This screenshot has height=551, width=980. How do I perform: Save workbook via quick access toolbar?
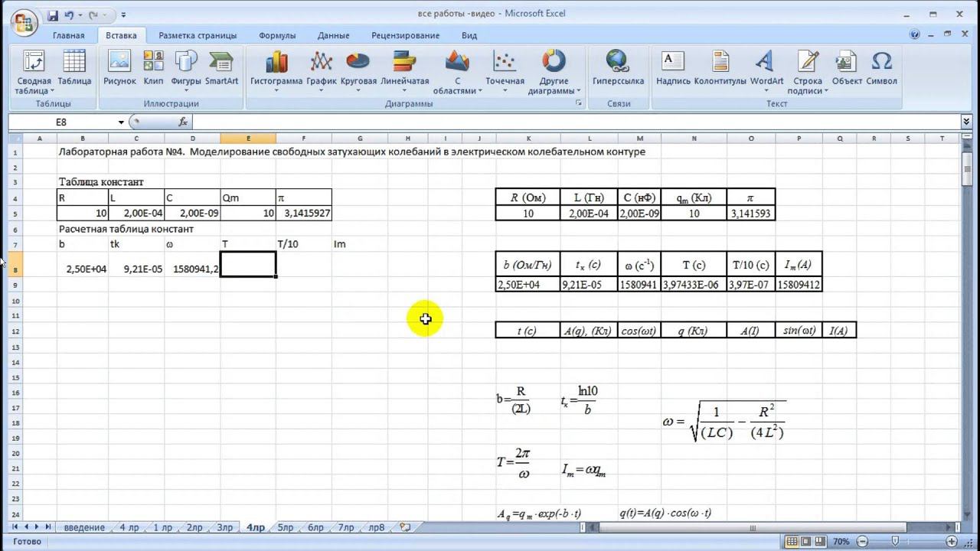pos(53,15)
